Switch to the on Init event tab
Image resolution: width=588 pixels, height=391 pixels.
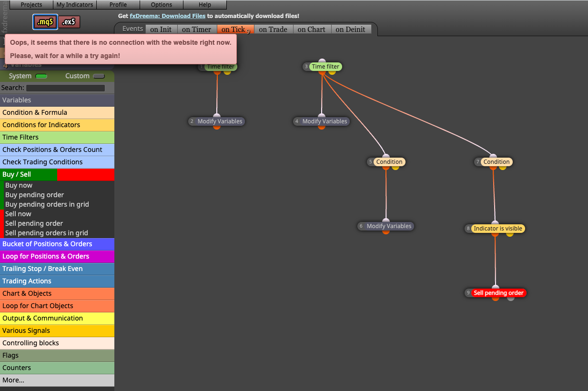161,30
